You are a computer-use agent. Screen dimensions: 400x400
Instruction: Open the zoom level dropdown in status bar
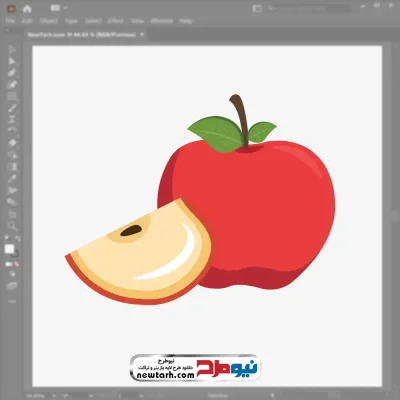40,396
